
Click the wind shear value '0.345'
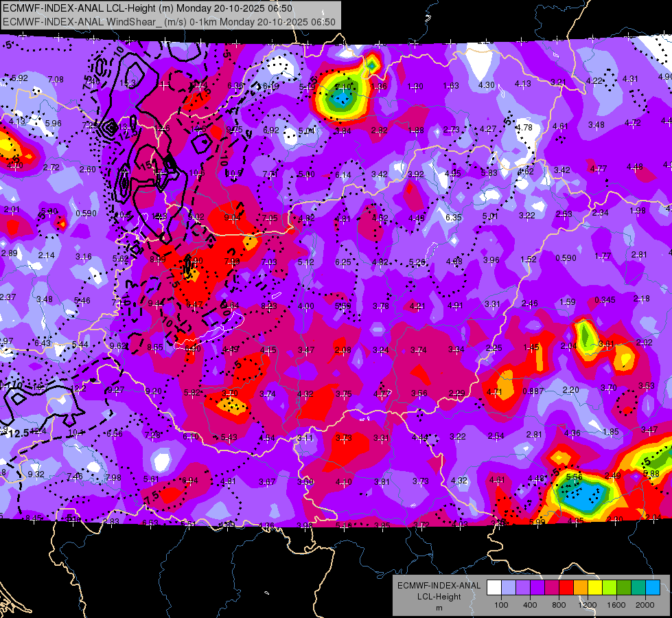click(x=605, y=300)
